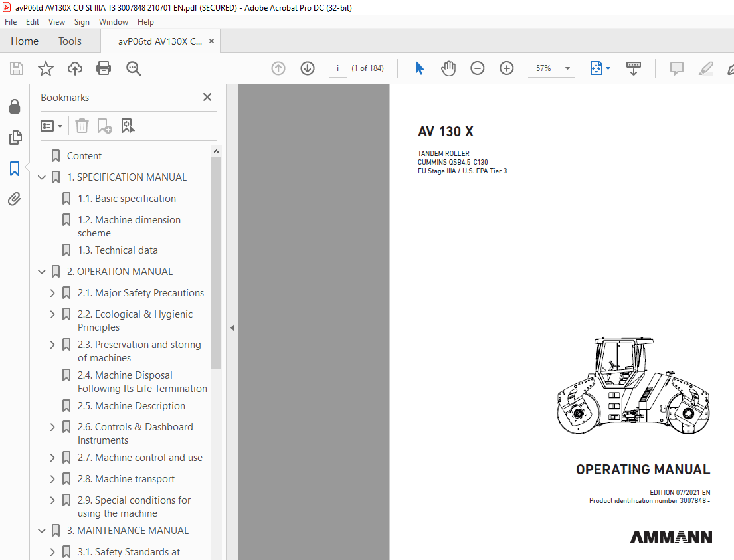Expand 2.9. Special conditions bookmark
734x560 pixels.
point(52,500)
